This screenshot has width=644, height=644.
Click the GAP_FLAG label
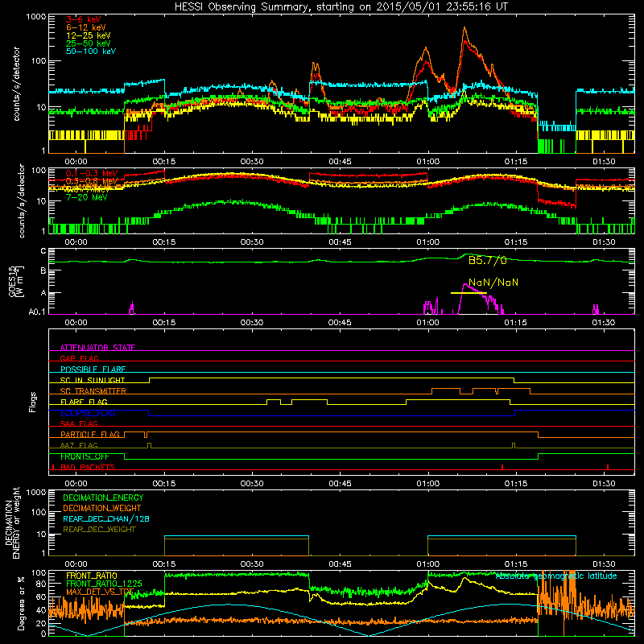click(79, 358)
